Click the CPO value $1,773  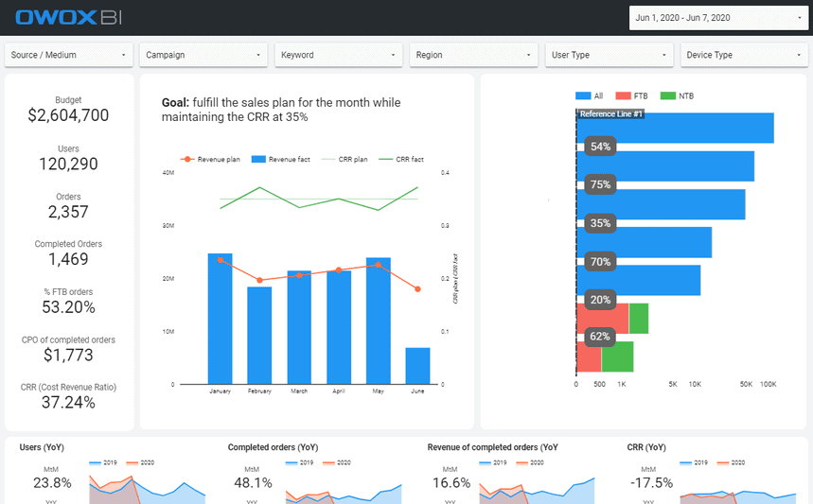coord(68,355)
